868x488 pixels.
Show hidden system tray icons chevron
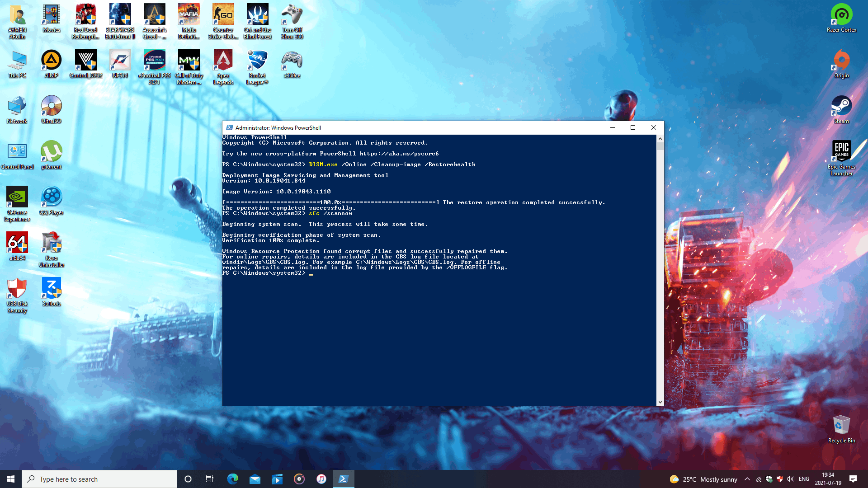click(747, 479)
